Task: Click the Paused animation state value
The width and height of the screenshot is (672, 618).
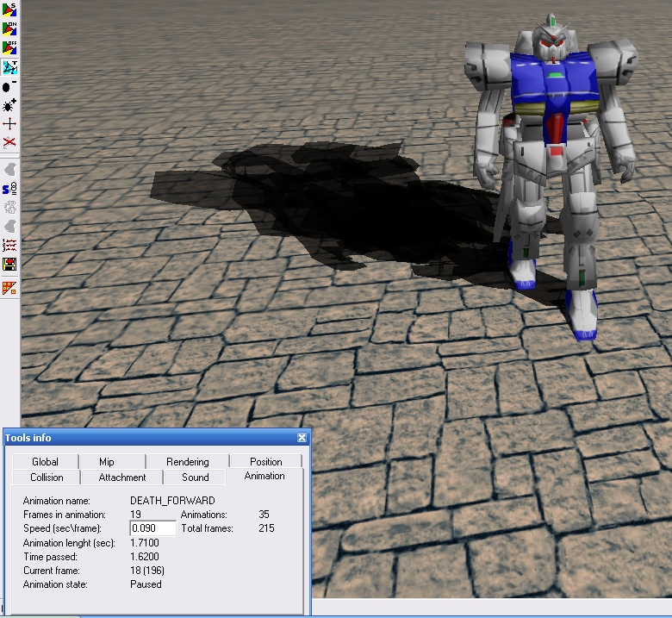Action: [x=146, y=584]
